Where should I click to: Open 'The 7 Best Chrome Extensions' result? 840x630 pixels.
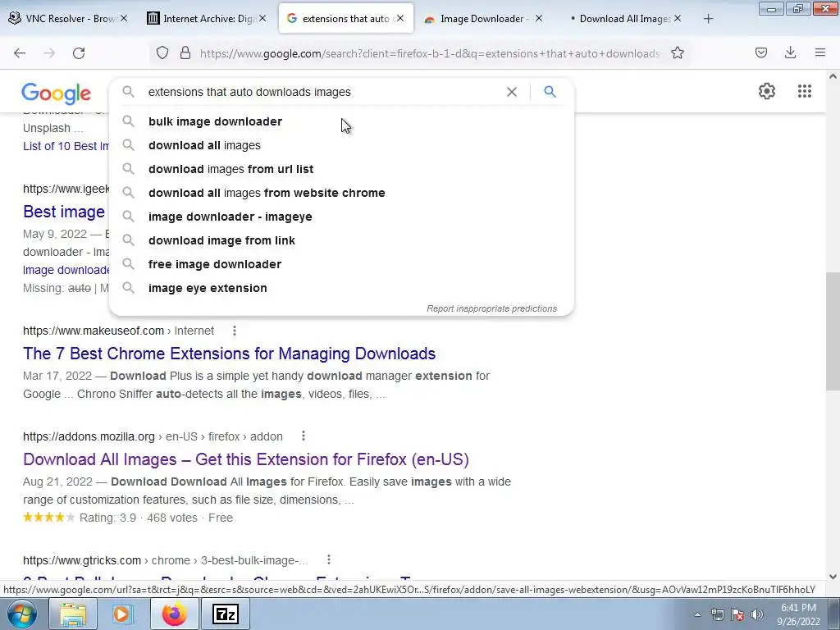(230, 354)
